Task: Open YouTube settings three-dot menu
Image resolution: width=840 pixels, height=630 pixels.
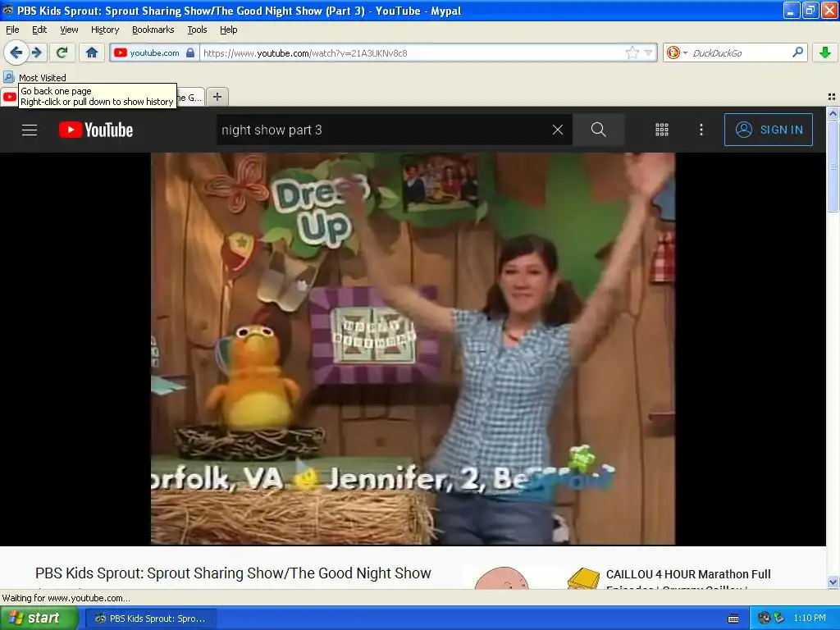Action: pyautogui.click(x=701, y=130)
